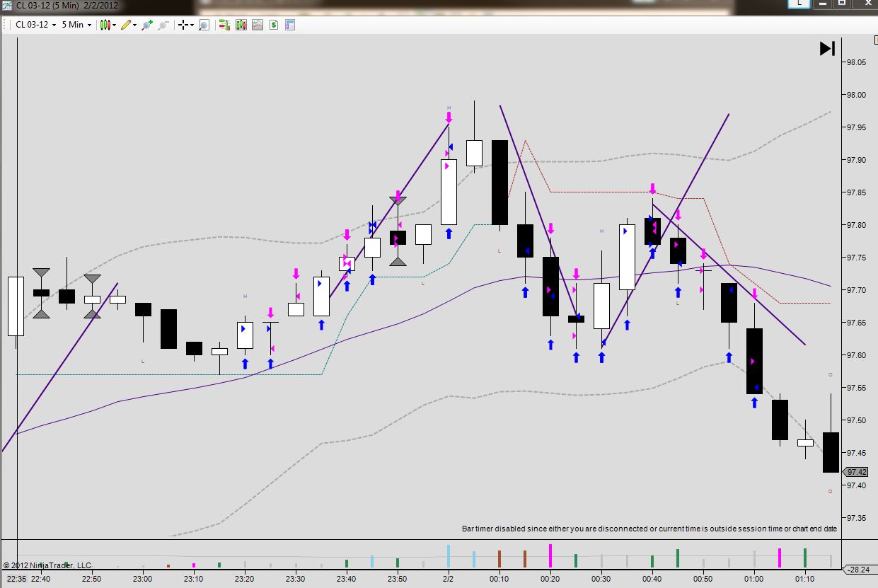Click the 'Bar timer disabled' message text
Viewport: 878px width, 588px height.
[649, 529]
